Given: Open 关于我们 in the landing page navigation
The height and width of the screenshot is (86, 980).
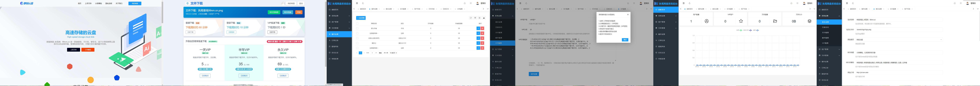Looking at the screenshot, I should (x=119, y=4).
